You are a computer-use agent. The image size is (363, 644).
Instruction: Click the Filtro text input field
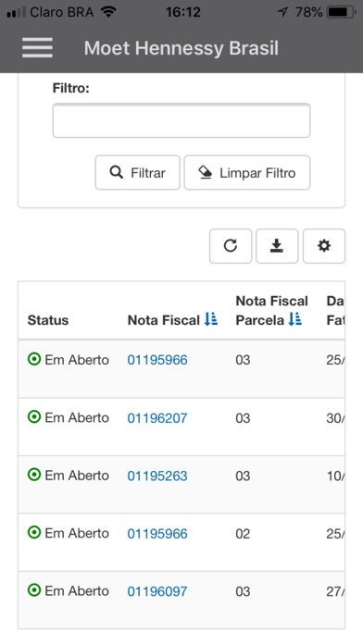tap(181, 120)
